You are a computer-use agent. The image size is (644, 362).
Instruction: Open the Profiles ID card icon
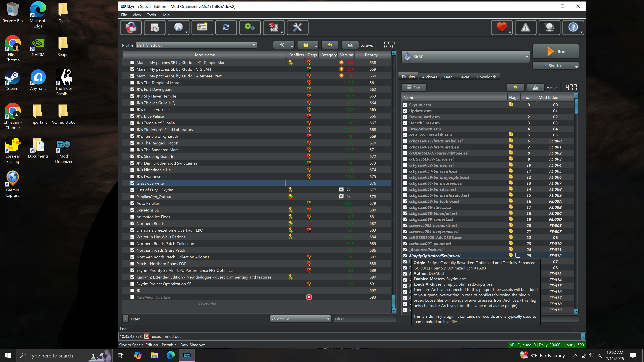click(x=202, y=27)
